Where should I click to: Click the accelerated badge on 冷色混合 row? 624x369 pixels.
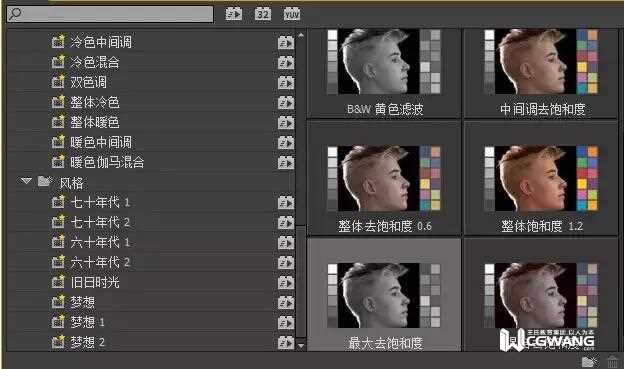click(286, 62)
